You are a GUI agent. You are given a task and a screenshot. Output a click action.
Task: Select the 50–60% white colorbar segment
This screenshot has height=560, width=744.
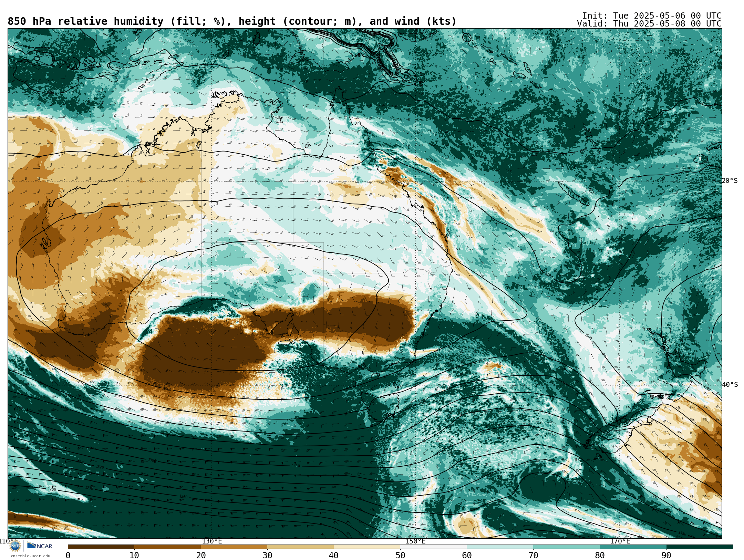click(x=433, y=547)
